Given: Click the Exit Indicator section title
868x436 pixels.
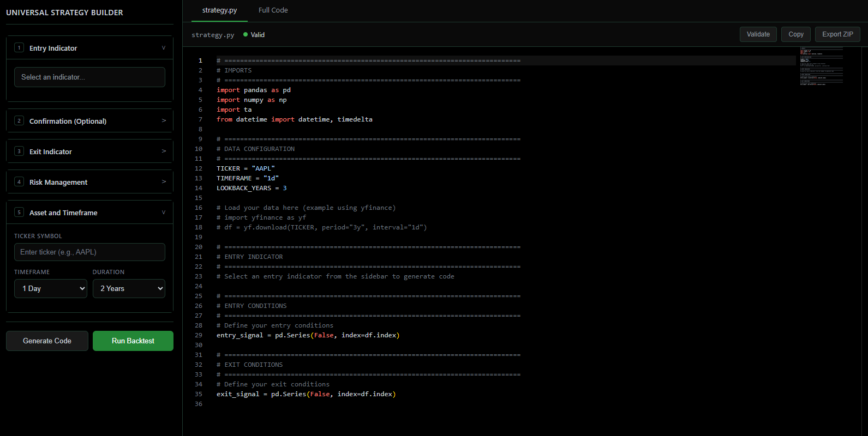Looking at the screenshot, I should [50, 152].
